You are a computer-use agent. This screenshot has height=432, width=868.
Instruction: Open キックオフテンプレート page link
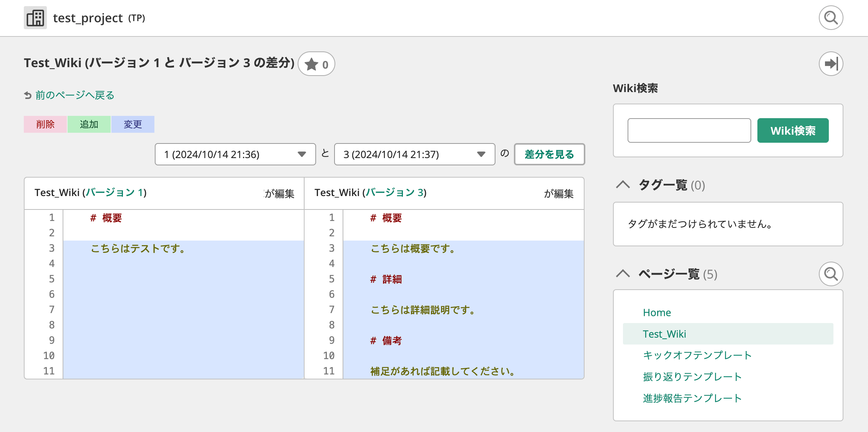tap(697, 355)
